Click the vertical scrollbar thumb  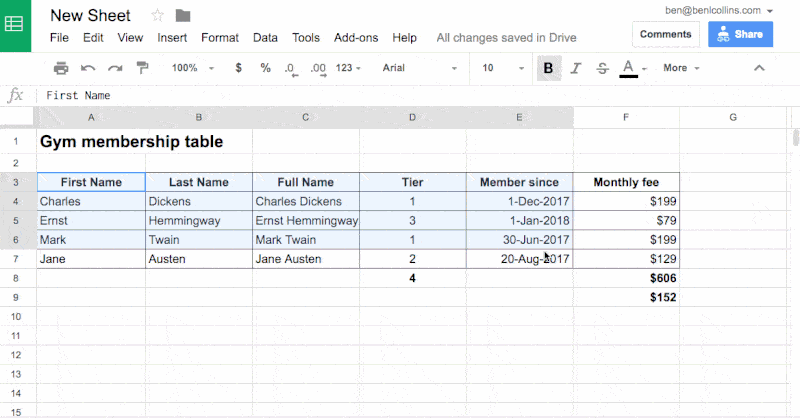pos(796,138)
